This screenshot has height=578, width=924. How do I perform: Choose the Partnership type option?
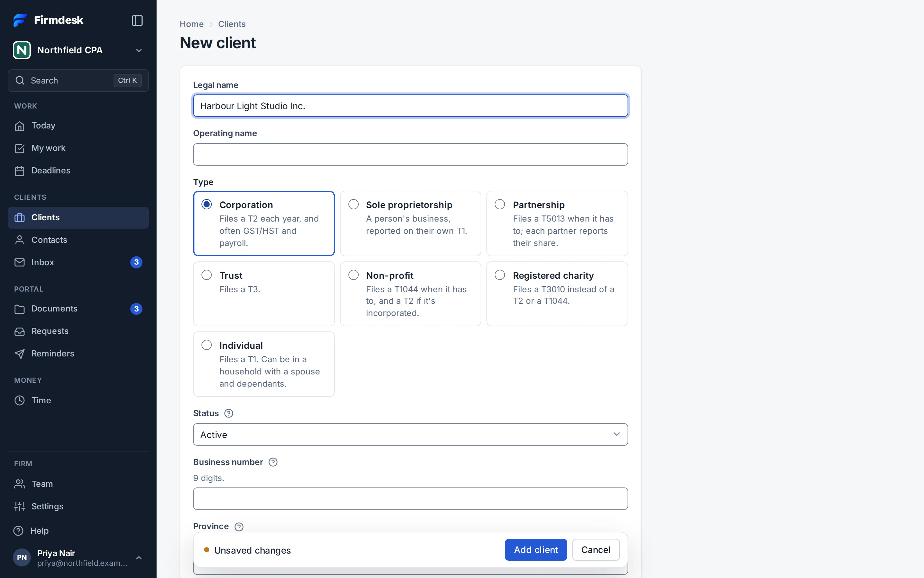click(557, 223)
